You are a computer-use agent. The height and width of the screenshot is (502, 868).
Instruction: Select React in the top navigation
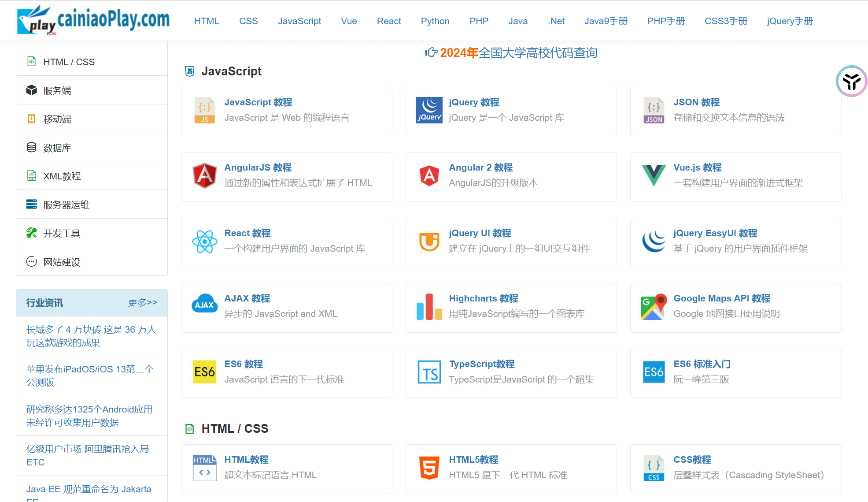point(389,21)
